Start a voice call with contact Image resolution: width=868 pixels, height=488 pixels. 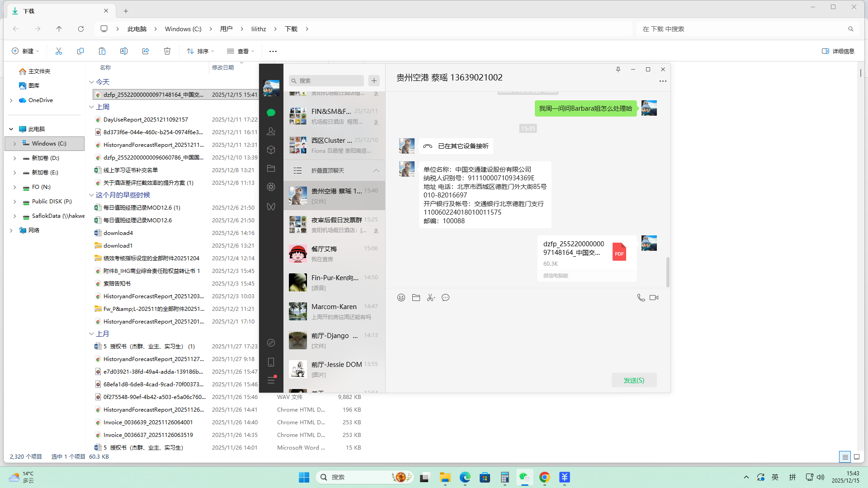(641, 297)
